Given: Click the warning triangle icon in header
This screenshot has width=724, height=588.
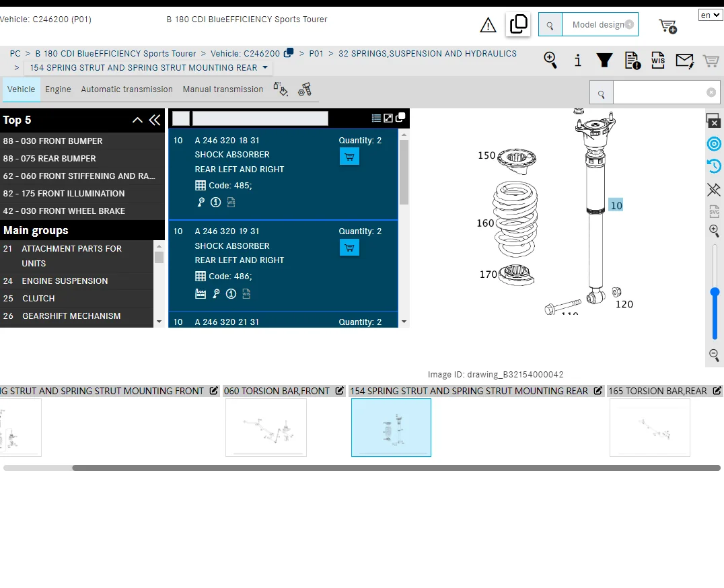Looking at the screenshot, I should (488, 25).
